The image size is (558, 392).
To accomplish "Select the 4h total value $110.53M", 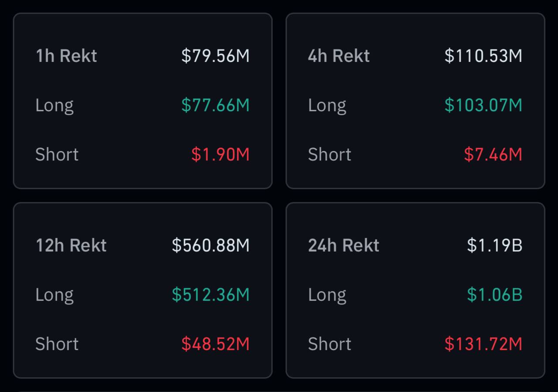I will pyautogui.click(x=483, y=56).
